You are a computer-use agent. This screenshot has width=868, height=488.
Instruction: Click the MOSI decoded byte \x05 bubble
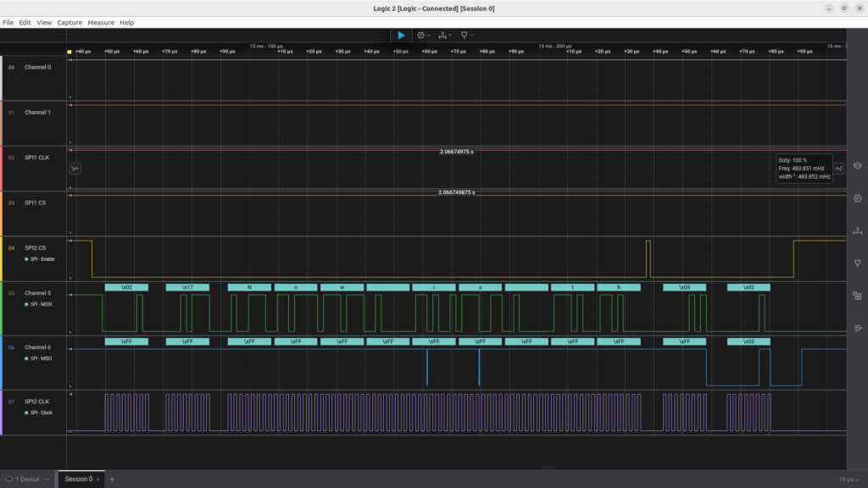tap(685, 287)
